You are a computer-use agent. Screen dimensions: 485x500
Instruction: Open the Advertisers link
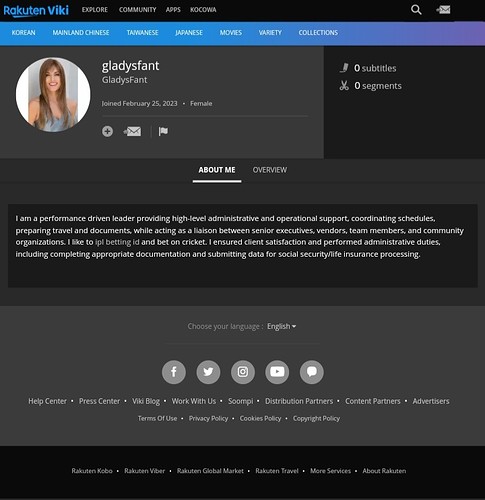pos(431,401)
